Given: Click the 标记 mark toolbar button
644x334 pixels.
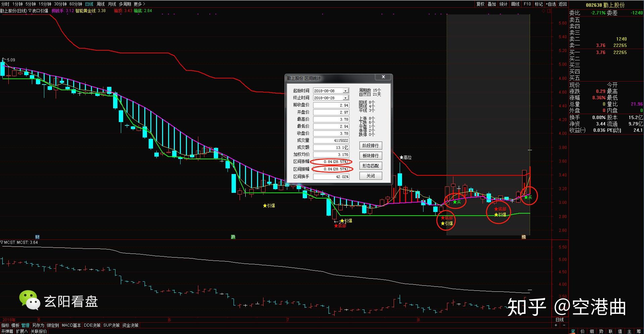Looking at the screenshot, I should [539, 4].
